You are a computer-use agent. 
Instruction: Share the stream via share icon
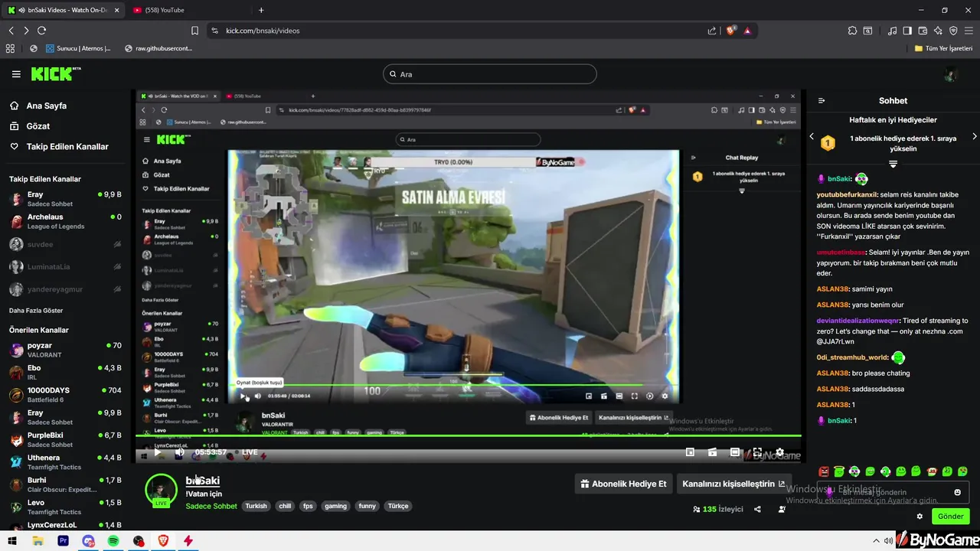pyautogui.click(x=757, y=509)
